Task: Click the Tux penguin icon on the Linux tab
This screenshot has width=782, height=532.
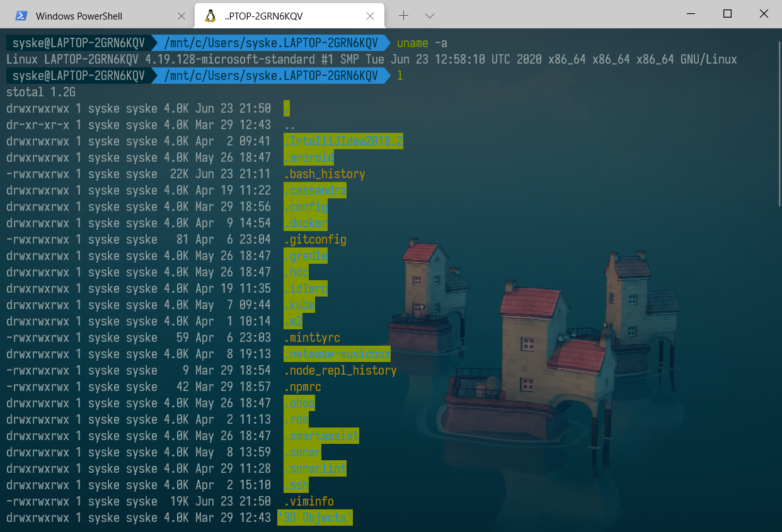Action: [x=210, y=15]
